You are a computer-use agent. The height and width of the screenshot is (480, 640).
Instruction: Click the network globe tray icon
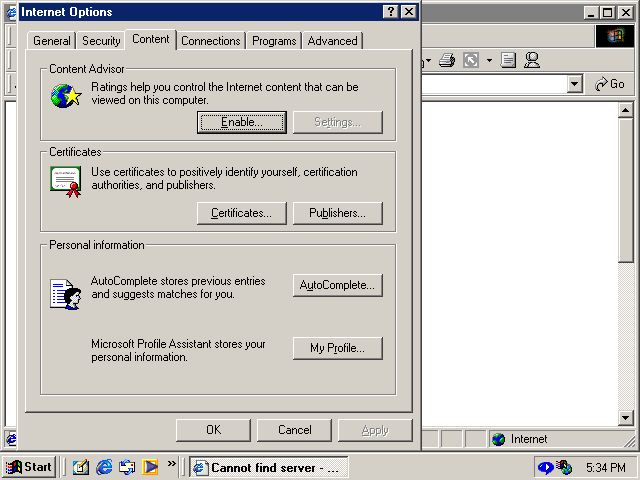pos(564,467)
